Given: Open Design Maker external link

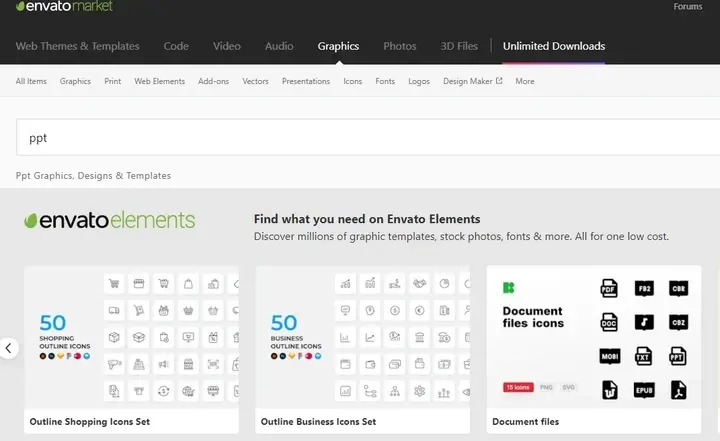Looking at the screenshot, I should click(472, 81).
